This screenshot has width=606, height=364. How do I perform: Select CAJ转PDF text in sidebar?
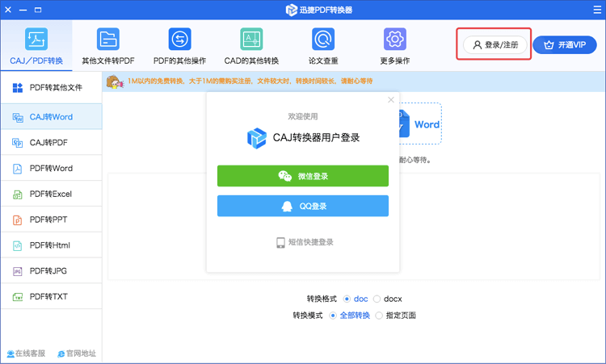[48, 143]
